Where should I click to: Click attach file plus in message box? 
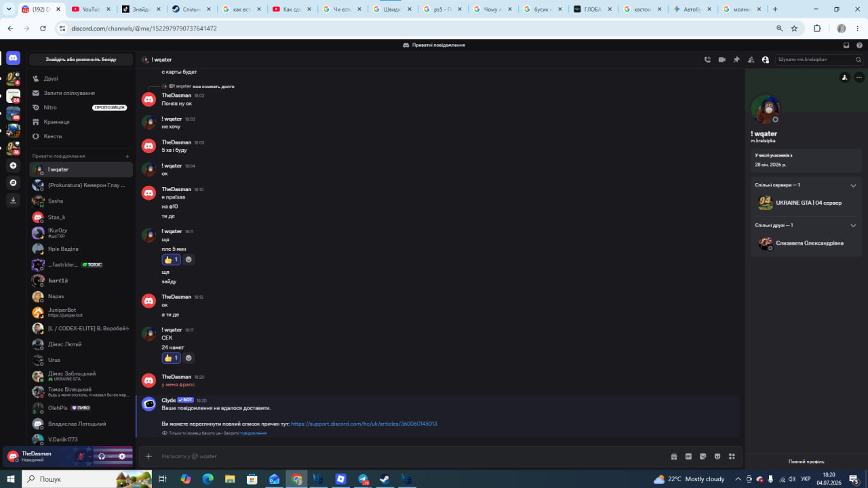click(149, 456)
